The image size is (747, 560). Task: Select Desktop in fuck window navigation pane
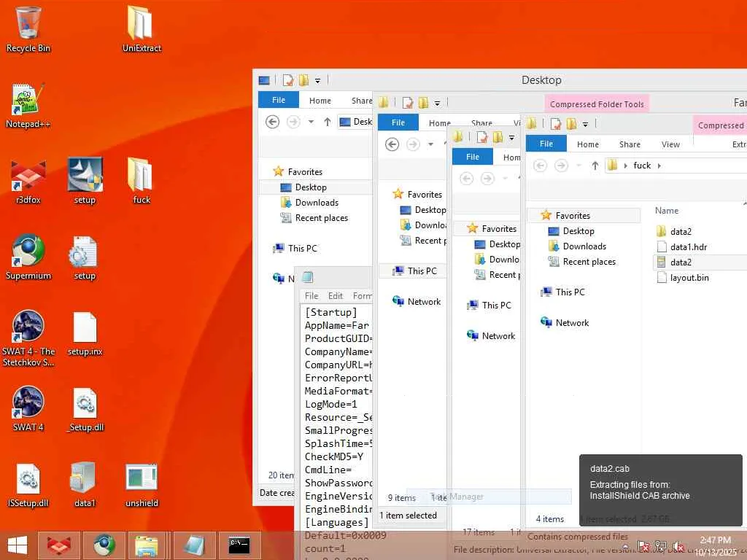click(x=578, y=231)
